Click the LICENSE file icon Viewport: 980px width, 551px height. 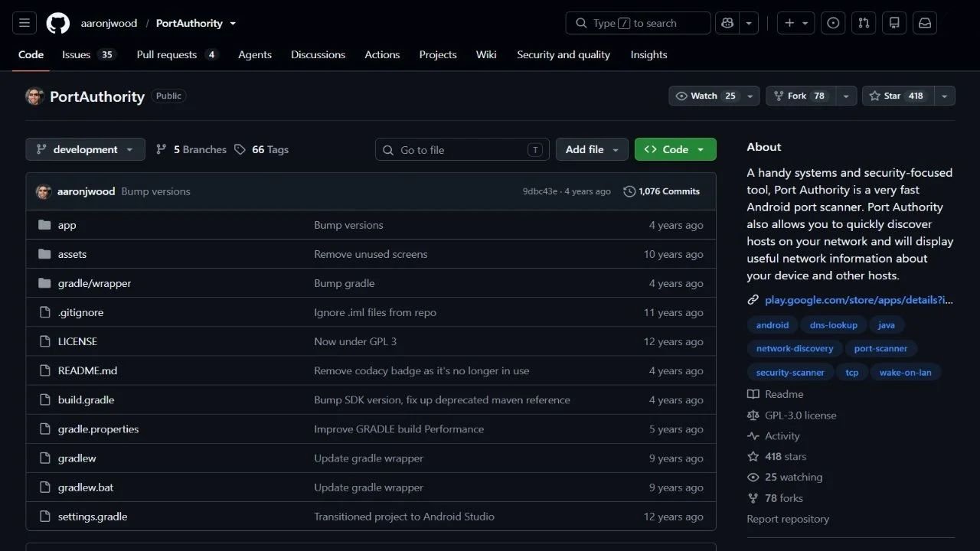pos(44,341)
